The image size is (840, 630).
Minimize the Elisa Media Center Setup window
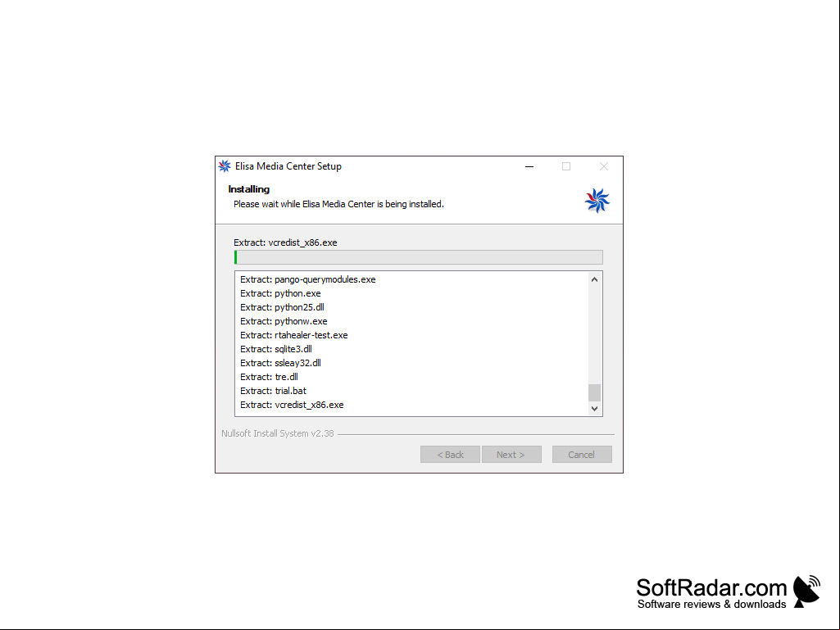tap(529, 166)
